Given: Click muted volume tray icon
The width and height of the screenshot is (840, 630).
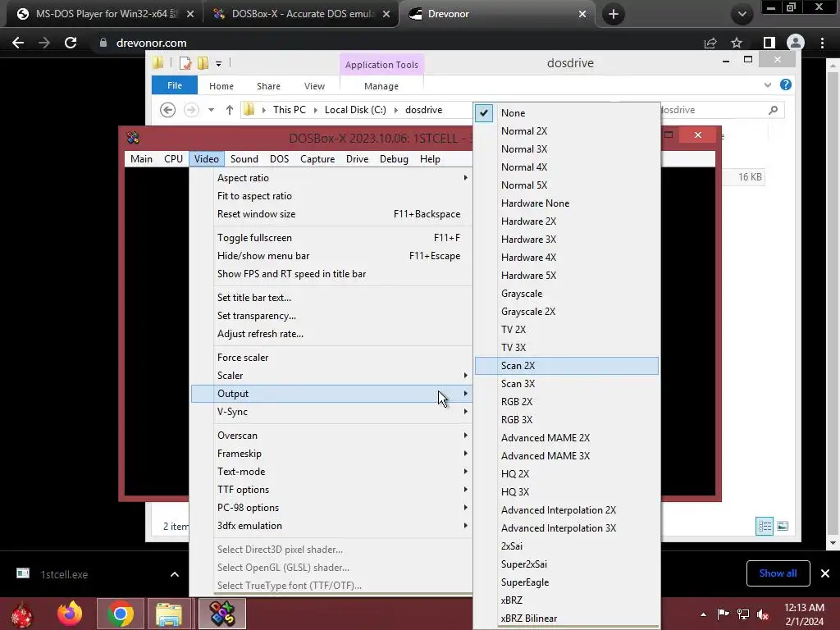Looking at the screenshot, I should coord(763,614).
